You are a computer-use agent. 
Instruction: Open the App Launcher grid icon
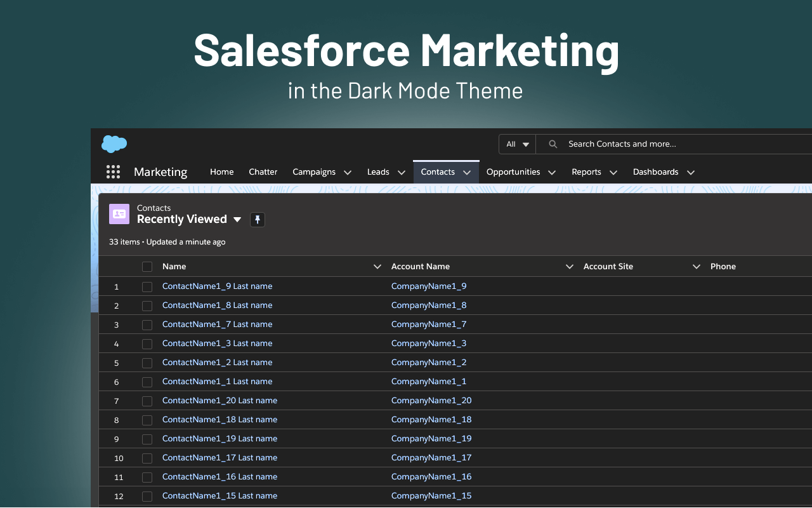tap(113, 171)
